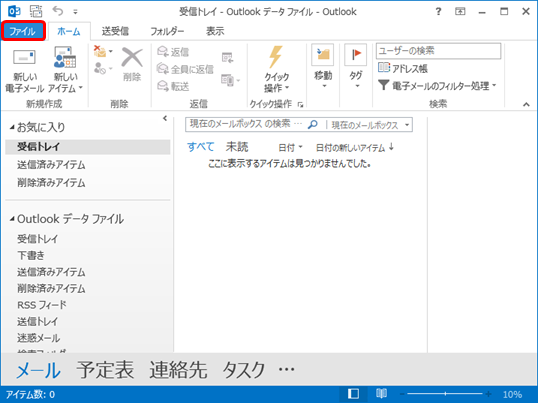Open Customize Quick Access Toolbar dropdown

coord(75,12)
